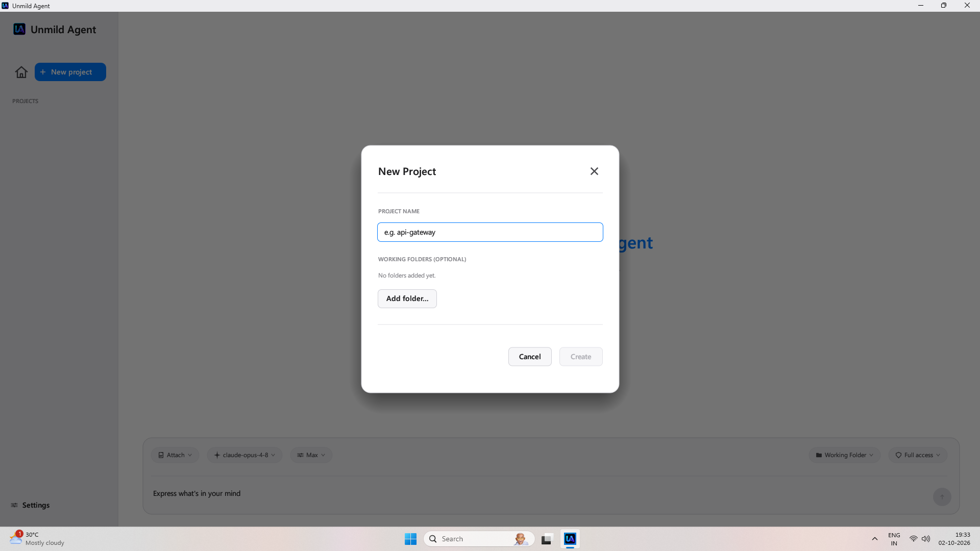980x551 pixels.
Task: Click Unmild Agent taskbar icon
Action: 570,539
